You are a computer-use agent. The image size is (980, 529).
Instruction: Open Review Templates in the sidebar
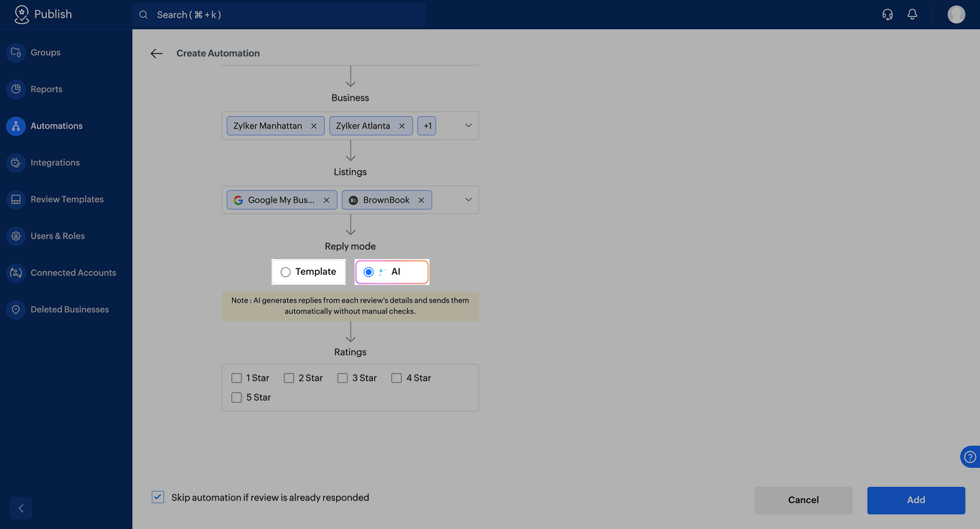(67, 199)
